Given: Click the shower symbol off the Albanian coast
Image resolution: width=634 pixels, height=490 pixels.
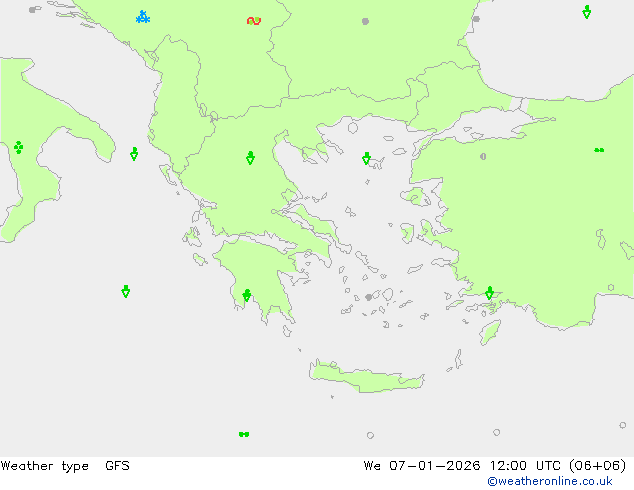Looking at the screenshot, I should pos(134,154).
